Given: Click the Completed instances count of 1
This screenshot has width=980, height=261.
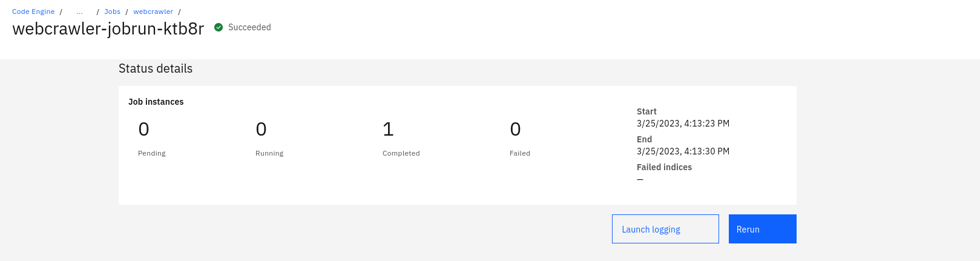Looking at the screenshot, I should (x=388, y=129).
